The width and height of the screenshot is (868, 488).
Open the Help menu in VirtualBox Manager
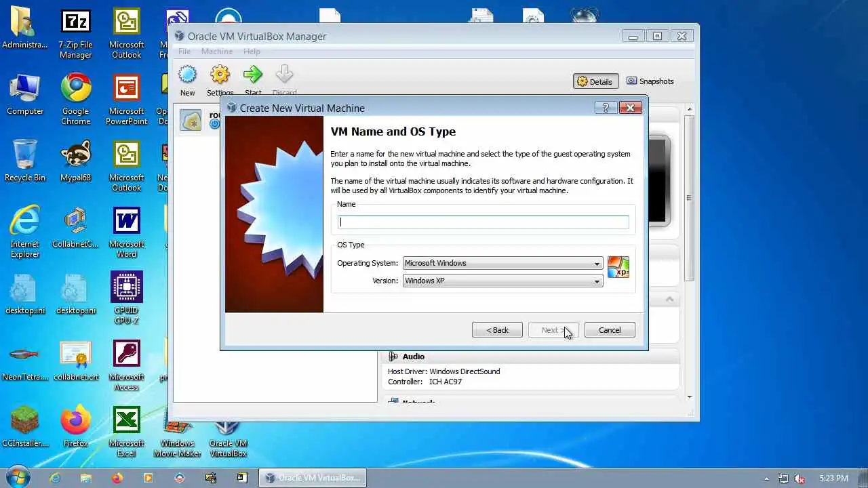click(252, 52)
